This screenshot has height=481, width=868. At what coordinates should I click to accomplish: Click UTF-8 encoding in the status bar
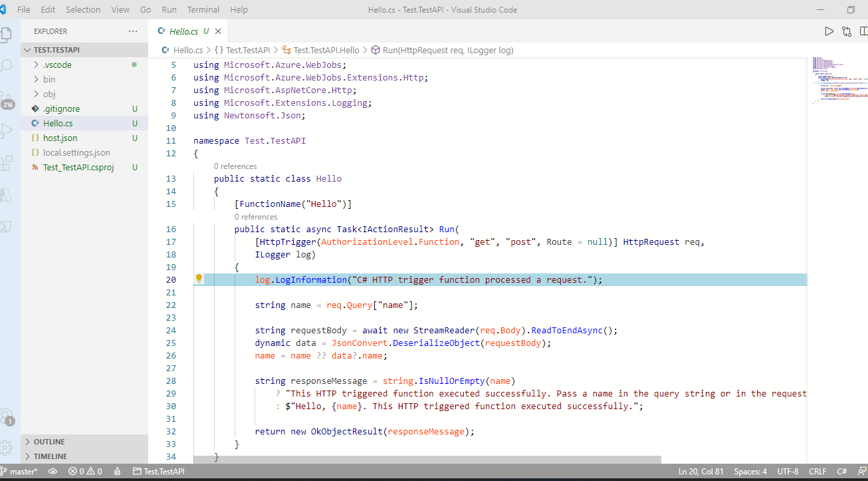coord(788,471)
